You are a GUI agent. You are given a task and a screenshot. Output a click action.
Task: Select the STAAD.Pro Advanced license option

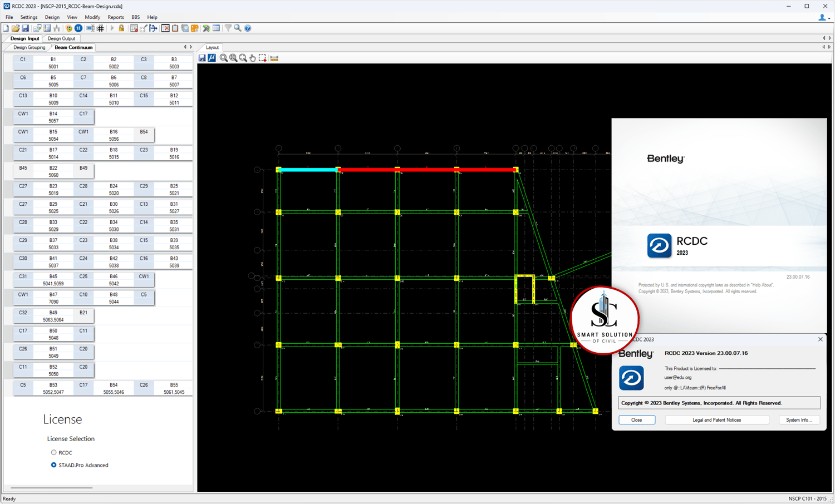tap(54, 465)
